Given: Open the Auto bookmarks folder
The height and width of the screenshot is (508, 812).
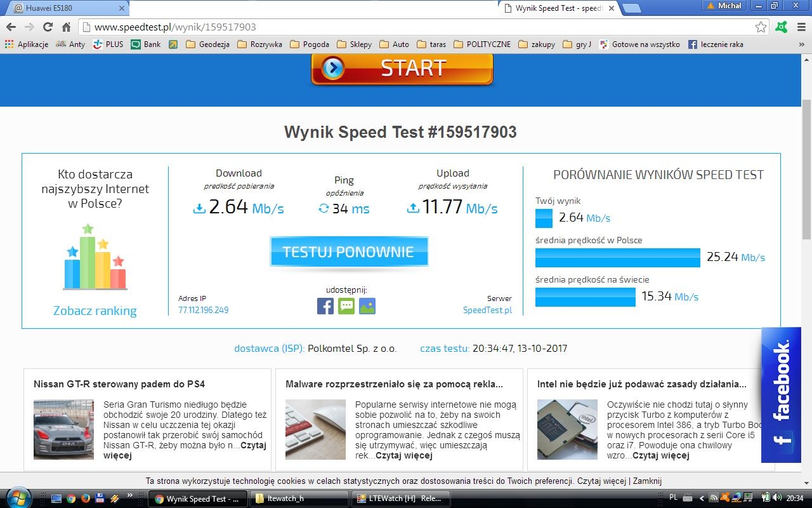Looking at the screenshot, I should pos(395,44).
